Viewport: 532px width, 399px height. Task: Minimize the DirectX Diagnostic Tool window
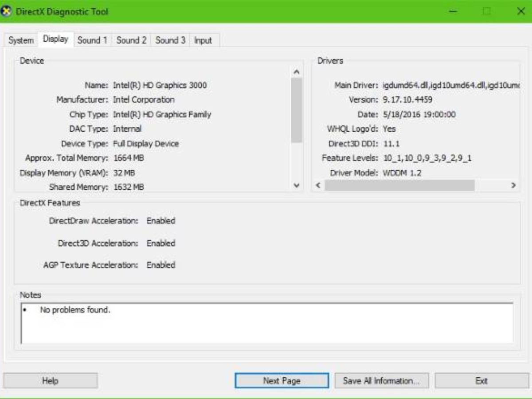pos(453,12)
